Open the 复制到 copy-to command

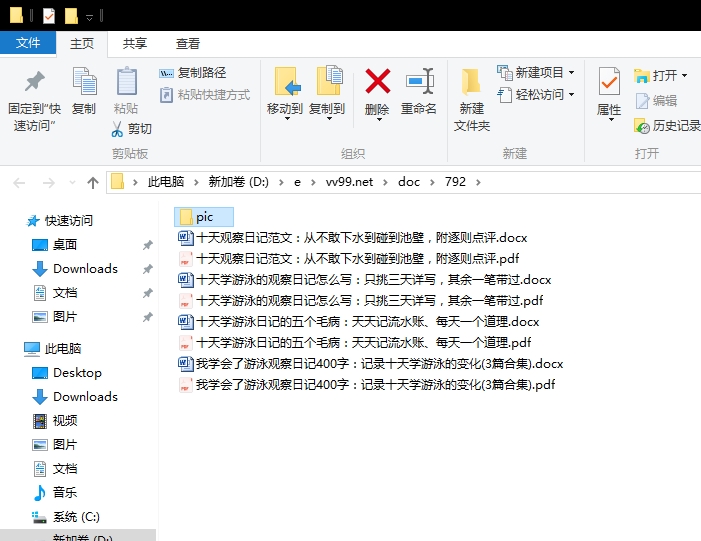(327, 94)
